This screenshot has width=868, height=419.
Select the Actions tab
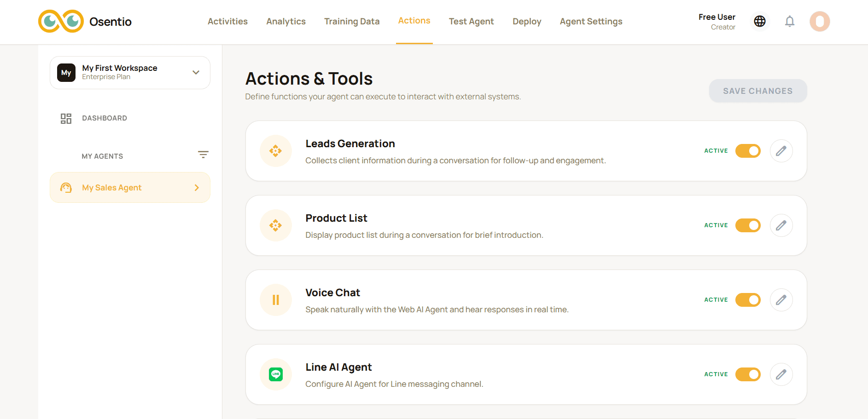pos(414,21)
